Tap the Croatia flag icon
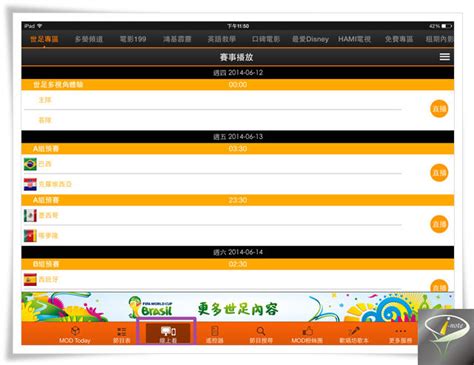This screenshot has width=474, height=365. click(x=30, y=184)
